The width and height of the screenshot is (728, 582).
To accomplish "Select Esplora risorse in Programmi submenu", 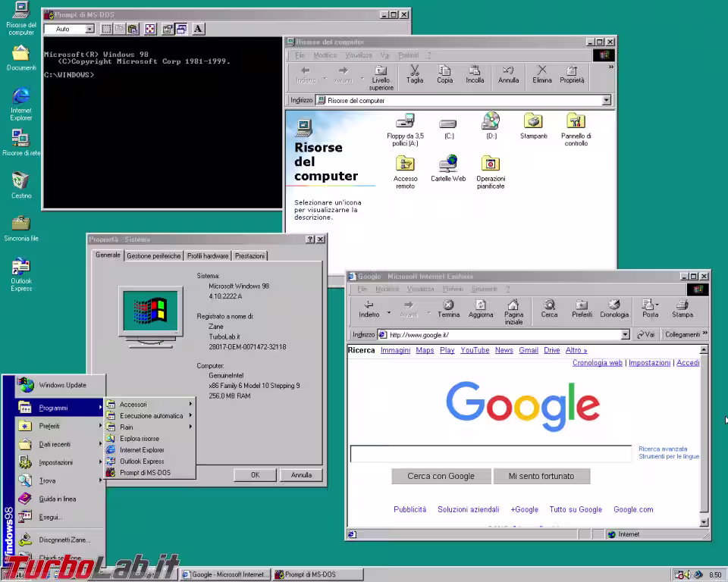I will [x=149, y=439].
